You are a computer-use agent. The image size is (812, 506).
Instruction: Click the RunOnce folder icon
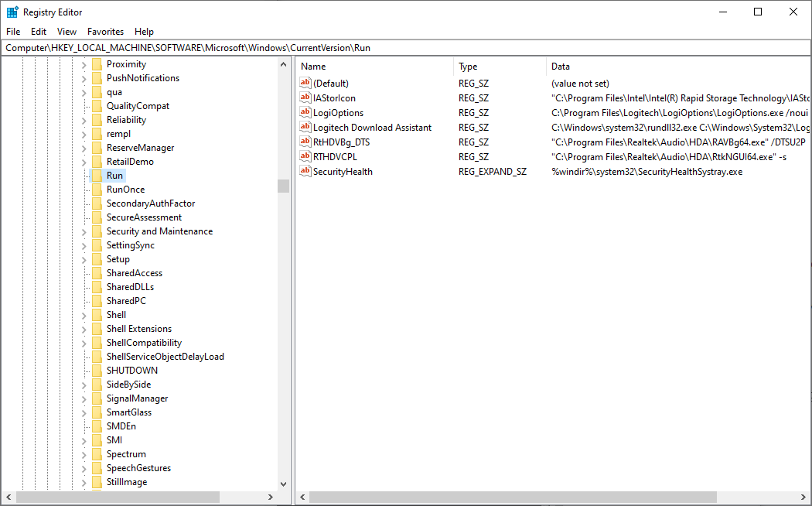pyautogui.click(x=97, y=190)
